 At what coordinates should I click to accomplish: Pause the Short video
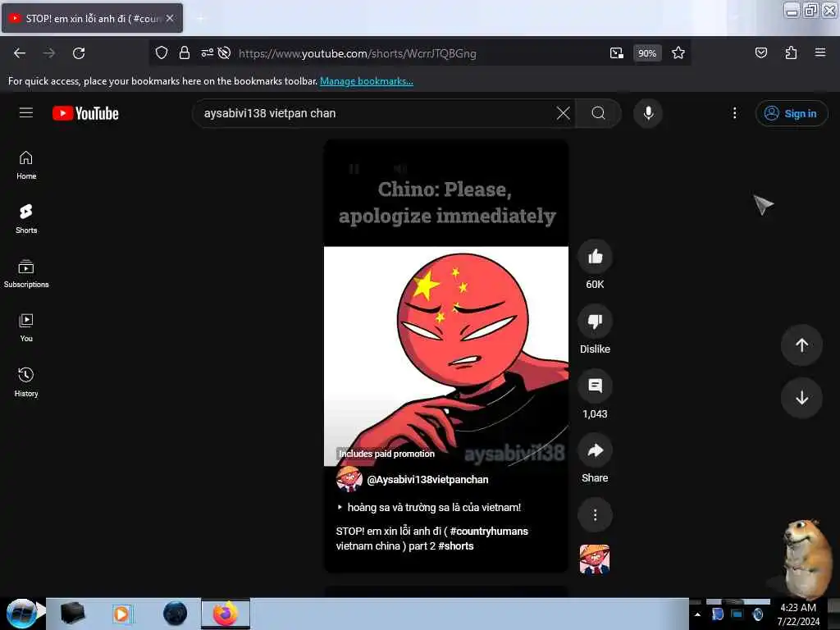(x=354, y=169)
